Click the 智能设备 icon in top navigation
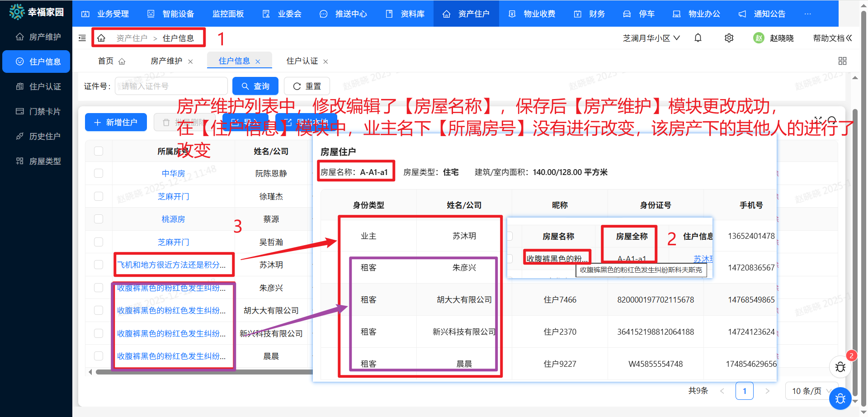Image resolution: width=868 pixels, height=417 pixels. [151, 14]
